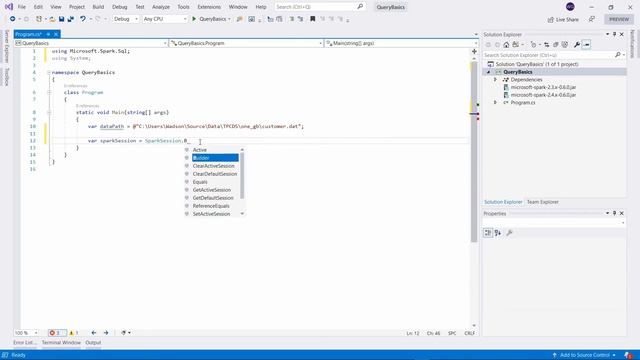
Task: Click the notifications icon in status bar
Action: [x=628, y=355]
